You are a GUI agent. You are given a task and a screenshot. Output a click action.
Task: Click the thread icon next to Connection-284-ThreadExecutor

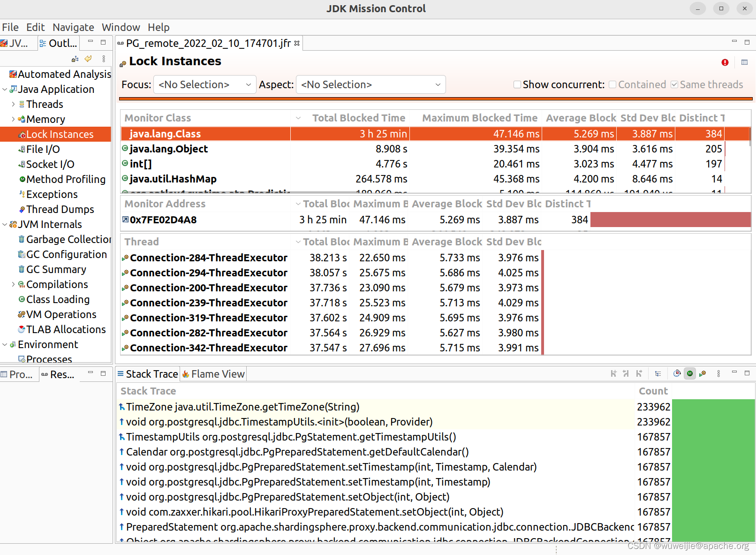tap(125, 258)
